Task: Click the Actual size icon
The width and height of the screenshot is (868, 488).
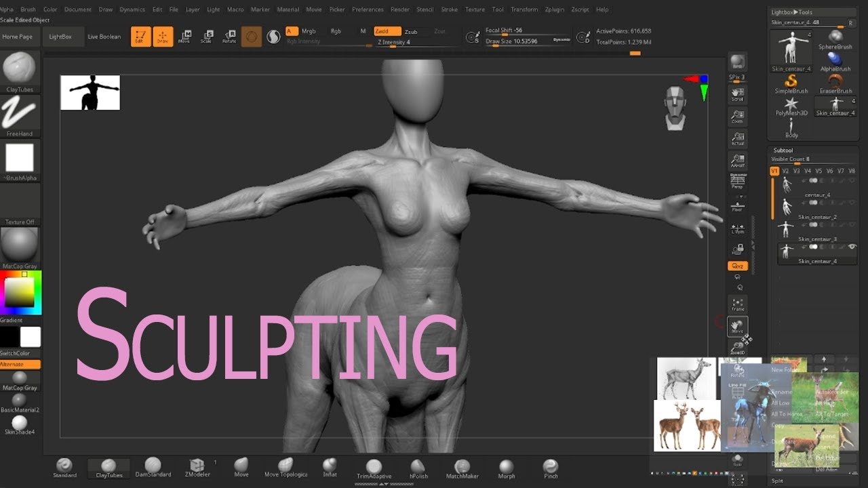Action: pyautogui.click(x=738, y=139)
